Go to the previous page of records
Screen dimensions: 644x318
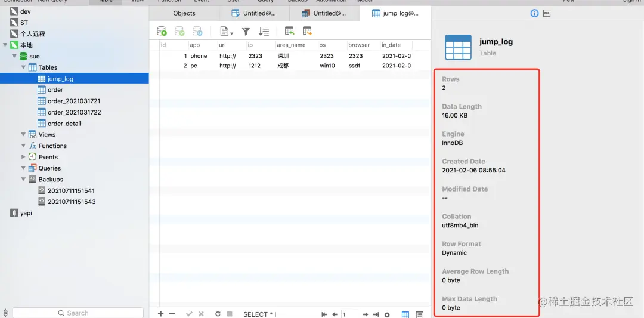point(335,314)
